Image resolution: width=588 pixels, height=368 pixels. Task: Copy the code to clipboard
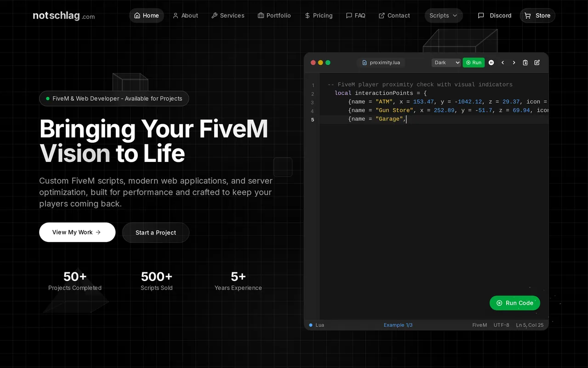pyautogui.click(x=526, y=63)
